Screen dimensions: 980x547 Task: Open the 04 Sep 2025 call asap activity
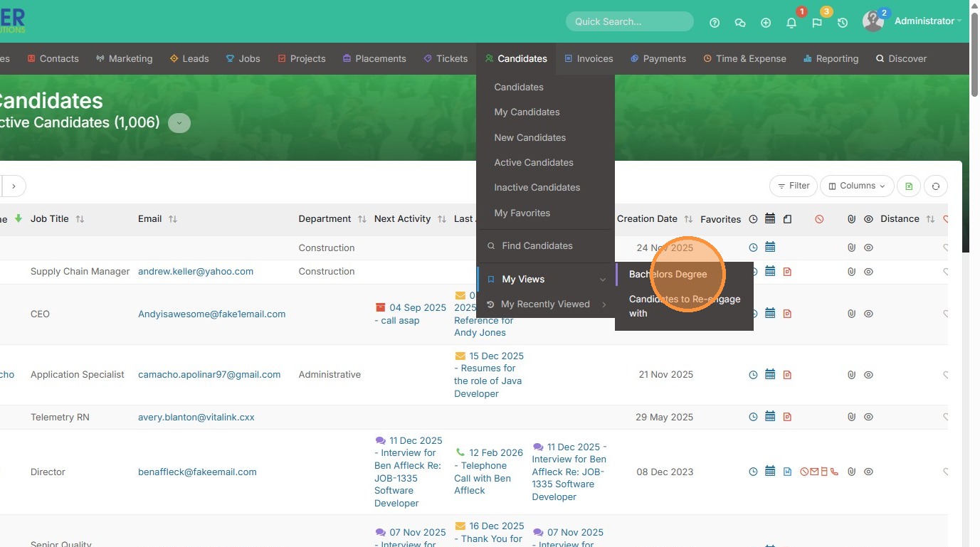[x=410, y=314]
